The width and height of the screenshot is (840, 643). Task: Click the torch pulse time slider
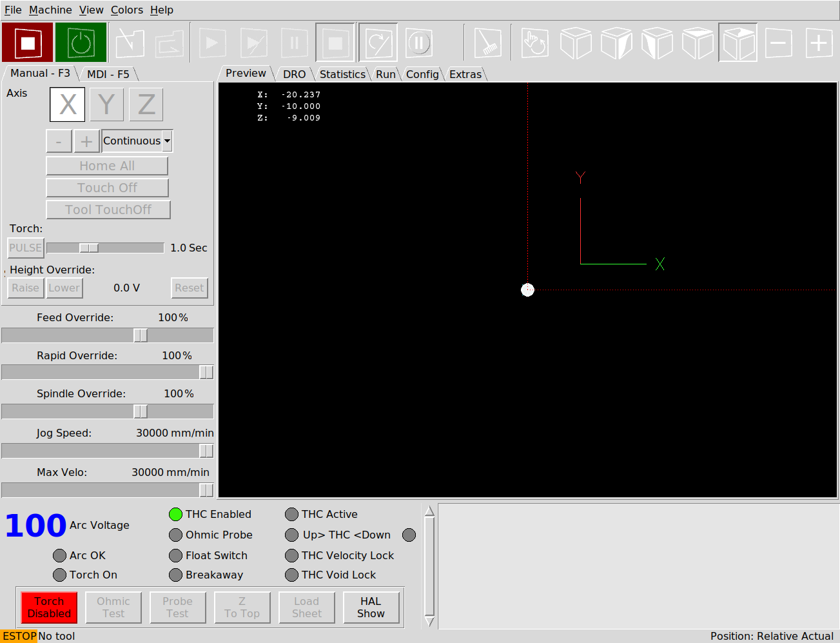click(106, 248)
